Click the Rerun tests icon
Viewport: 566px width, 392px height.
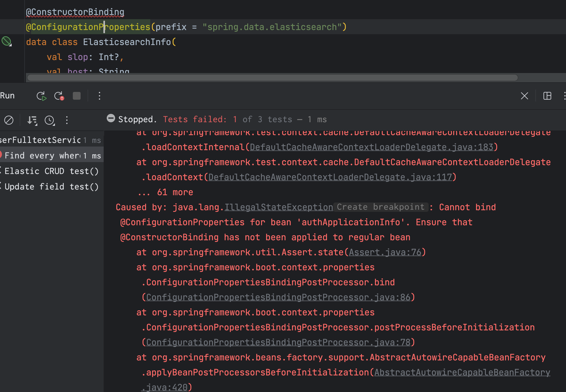point(41,96)
